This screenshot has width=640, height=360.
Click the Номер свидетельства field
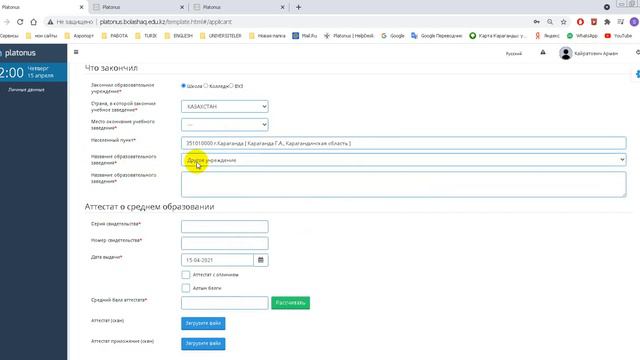224,243
